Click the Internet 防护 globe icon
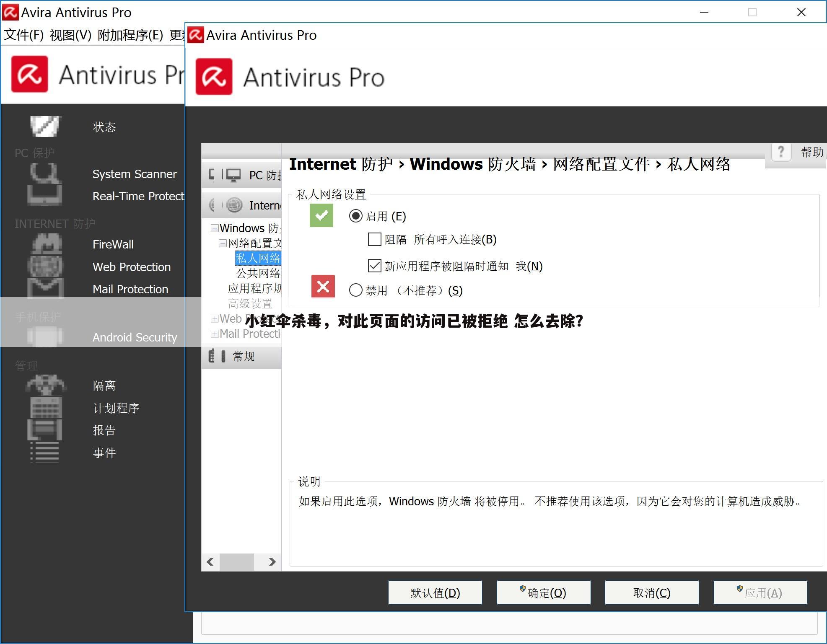 [234, 205]
